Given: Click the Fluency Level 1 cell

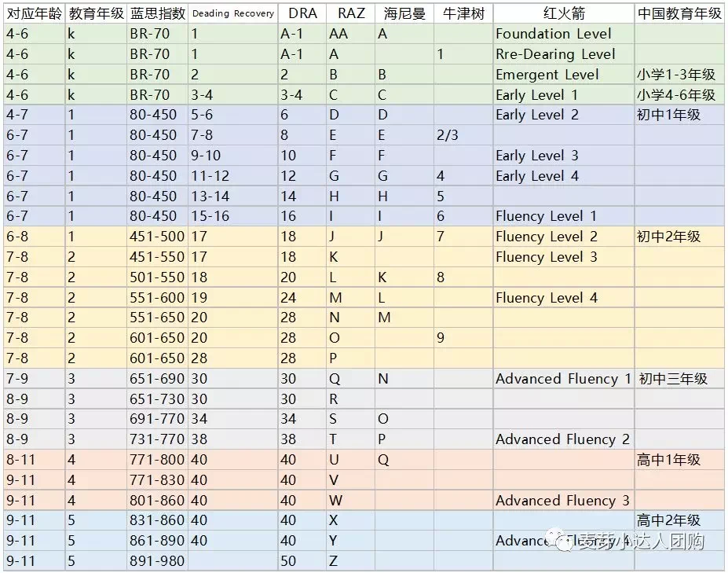Looking at the screenshot, I should click(564, 216).
